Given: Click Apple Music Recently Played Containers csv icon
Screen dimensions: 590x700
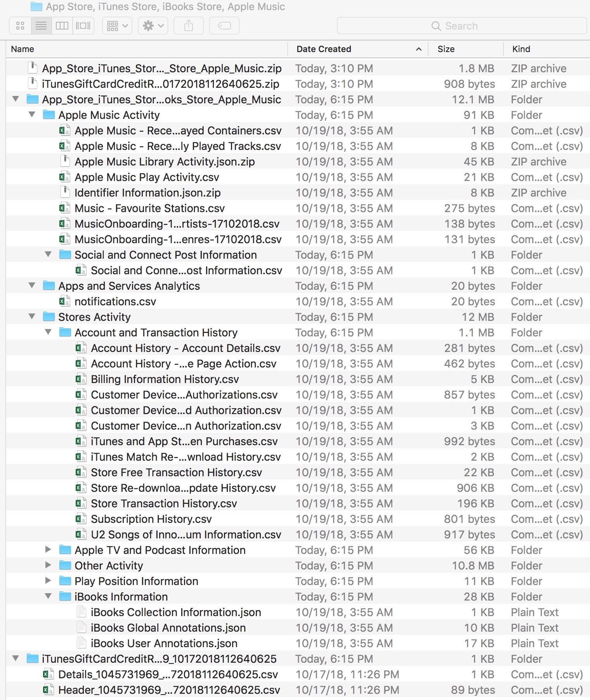Looking at the screenshot, I should click(x=64, y=131).
